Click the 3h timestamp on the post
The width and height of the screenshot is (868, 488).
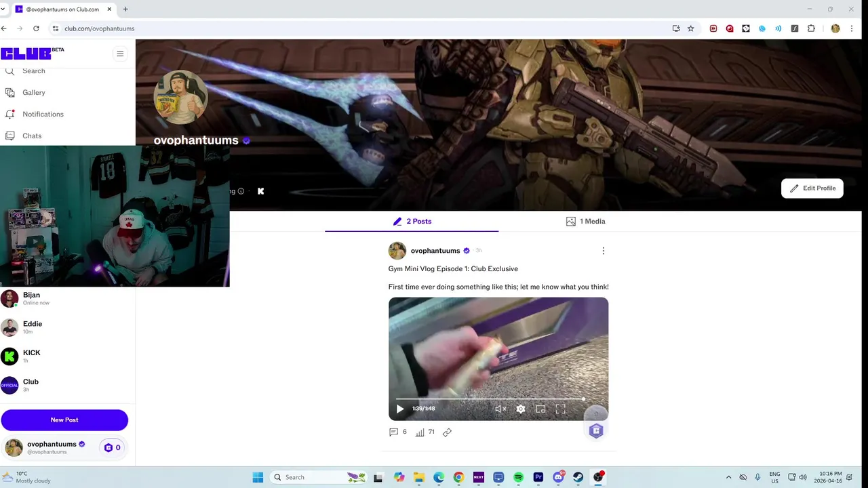(x=478, y=251)
